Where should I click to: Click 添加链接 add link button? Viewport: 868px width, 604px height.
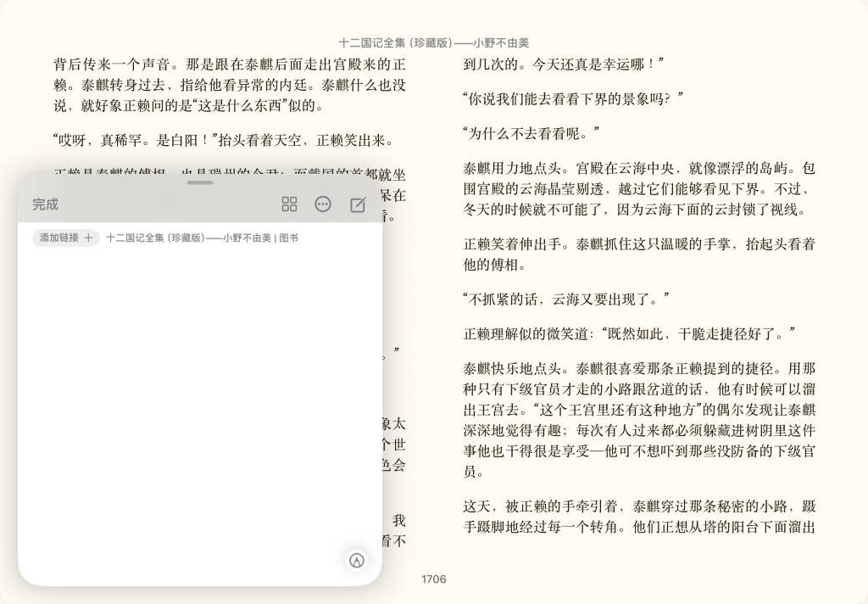[66, 238]
